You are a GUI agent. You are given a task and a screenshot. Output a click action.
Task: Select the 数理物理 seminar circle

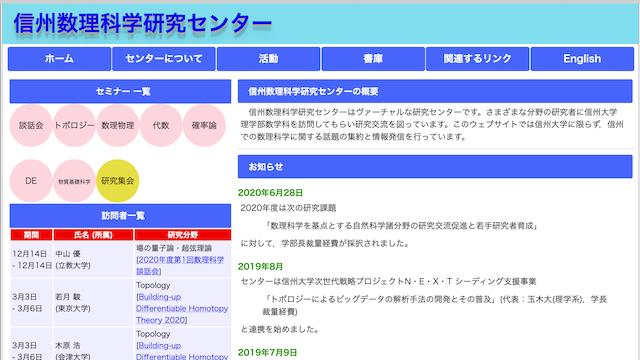[x=118, y=125]
